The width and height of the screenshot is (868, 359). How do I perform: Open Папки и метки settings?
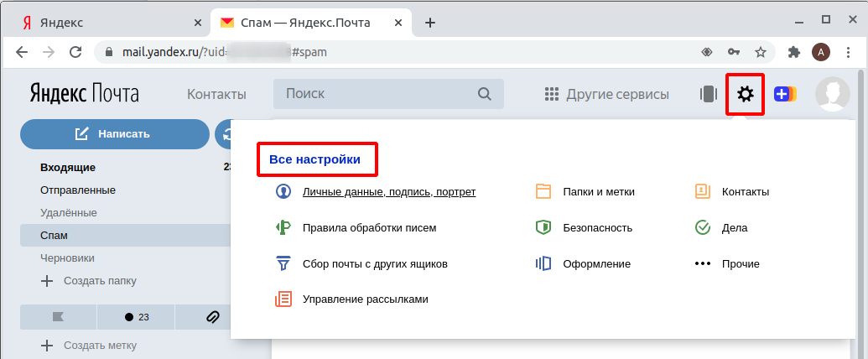coord(599,192)
